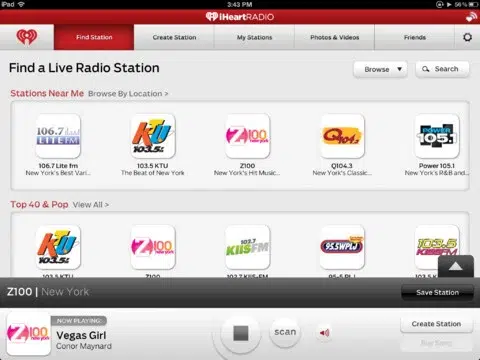Select KTU 103.5 logo in Top 40 & Pop
480x360 pixels.
58,247
